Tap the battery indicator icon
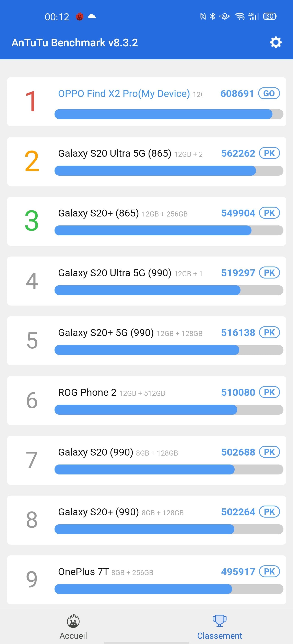This screenshot has width=293, height=644. click(x=269, y=16)
